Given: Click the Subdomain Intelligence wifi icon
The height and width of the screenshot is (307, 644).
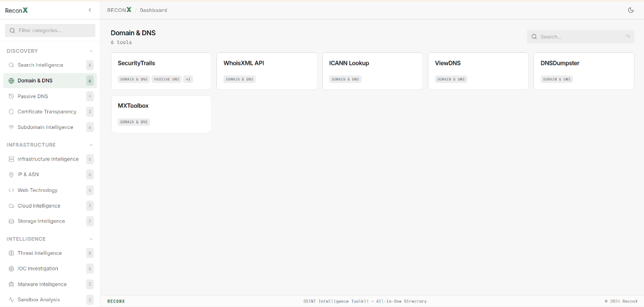Looking at the screenshot, I should click(11, 128).
